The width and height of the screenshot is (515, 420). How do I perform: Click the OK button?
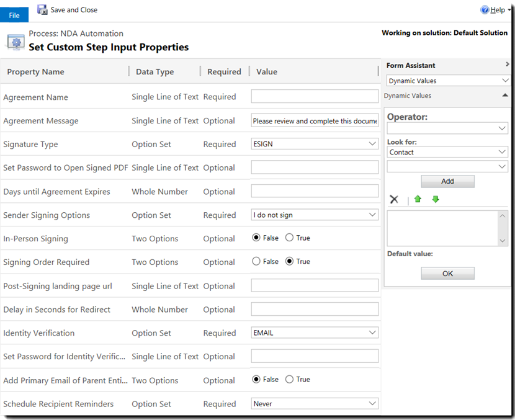pos(447,274)
